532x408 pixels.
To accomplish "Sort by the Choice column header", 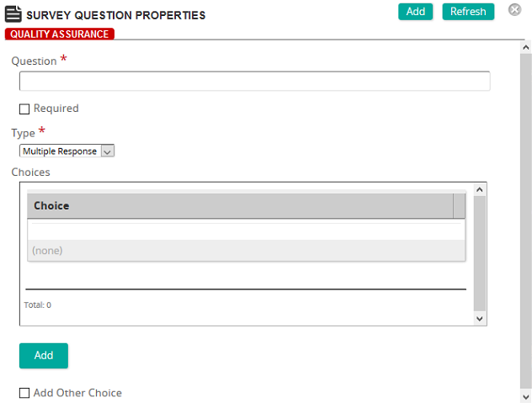I will 240,206.
